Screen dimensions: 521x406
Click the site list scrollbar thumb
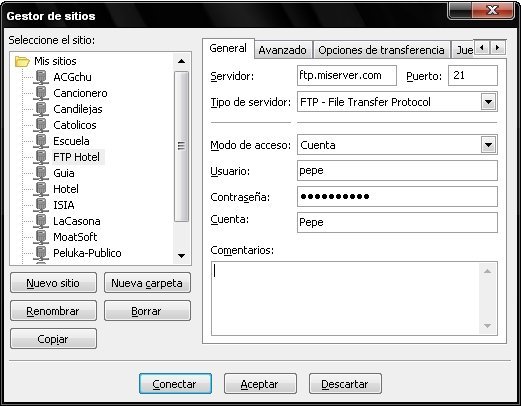[181, 146]
